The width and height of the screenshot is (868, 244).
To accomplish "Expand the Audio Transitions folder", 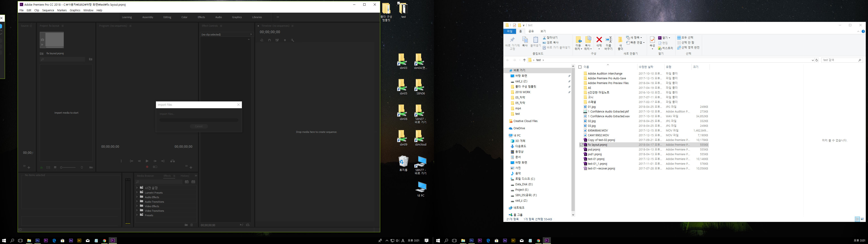I will pos(137,202).
